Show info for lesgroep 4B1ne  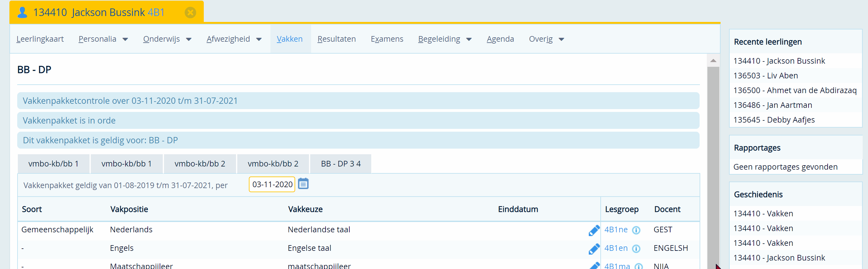tap(636, 230)
